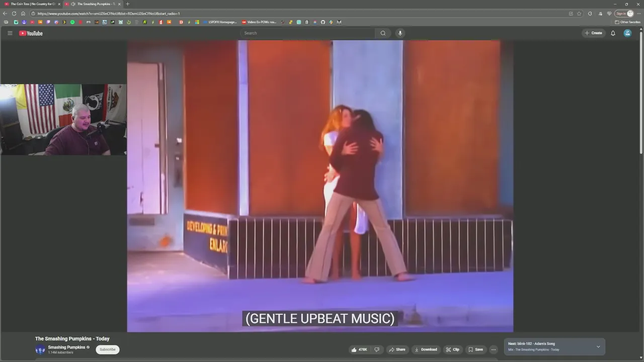Viewport: 644px width, 362px height.
Task: Open the GitHub bookmark icon
Action: pyautogui.click(x=323, y=22)
